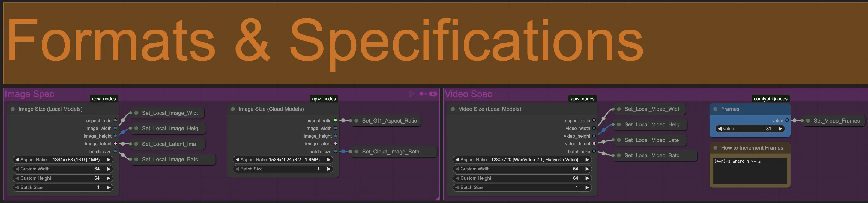Collapse the Image Size (Local Models) node

tap(13, 109)
